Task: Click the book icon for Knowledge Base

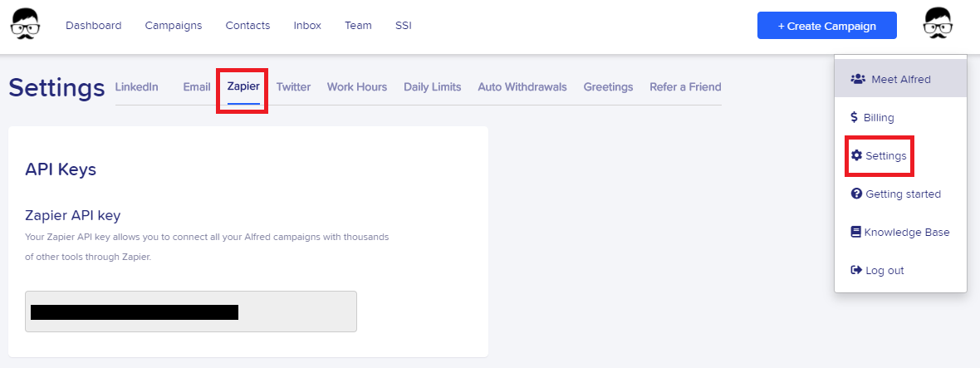Action: click(856, 232)
